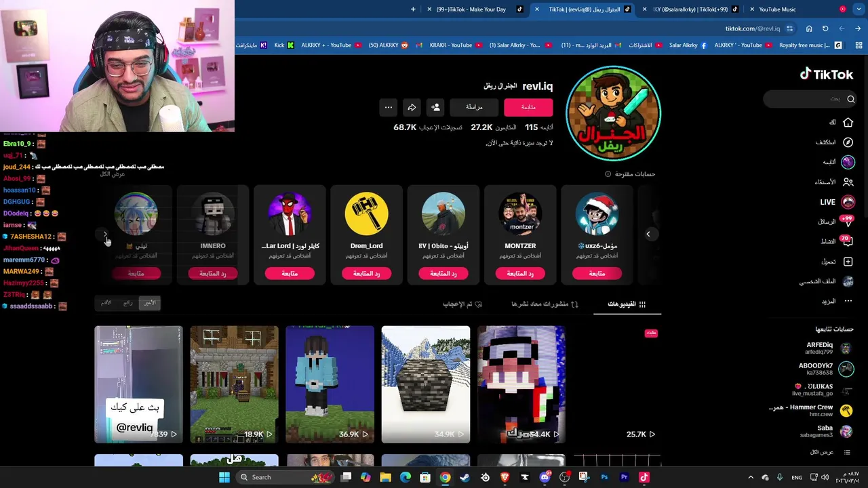Open site settings icon in address bar

(x=789, y=28)
